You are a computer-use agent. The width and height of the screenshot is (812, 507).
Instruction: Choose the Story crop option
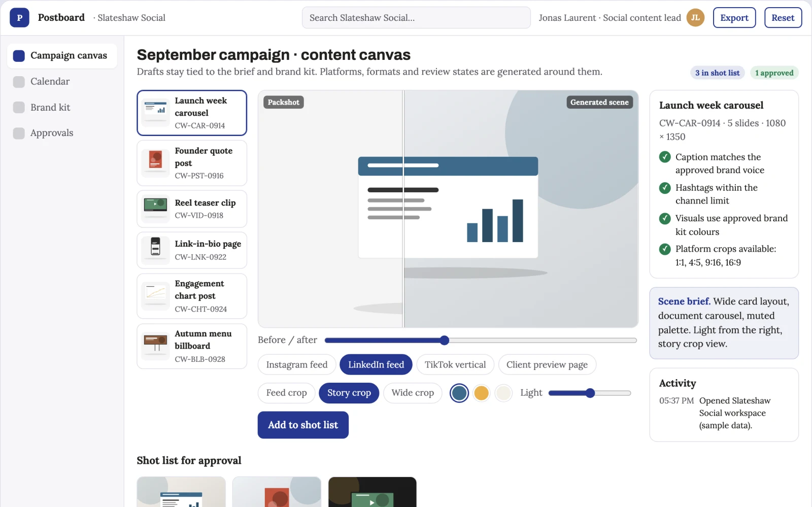(349, 393)
